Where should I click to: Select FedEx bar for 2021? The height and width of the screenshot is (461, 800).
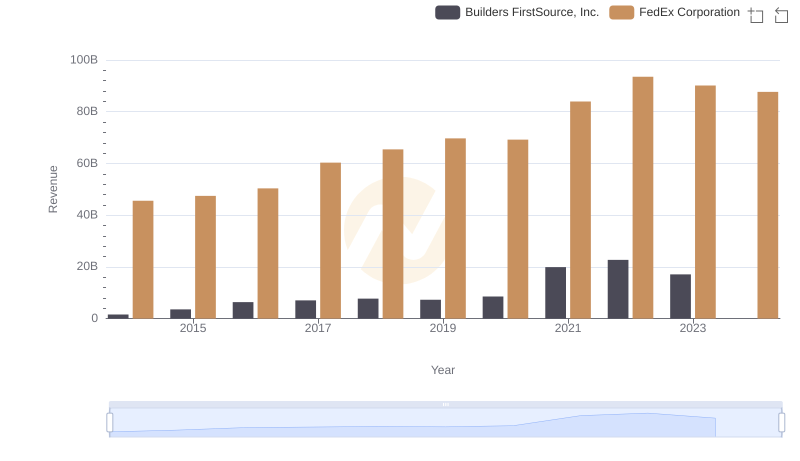(x=581, y=210)
